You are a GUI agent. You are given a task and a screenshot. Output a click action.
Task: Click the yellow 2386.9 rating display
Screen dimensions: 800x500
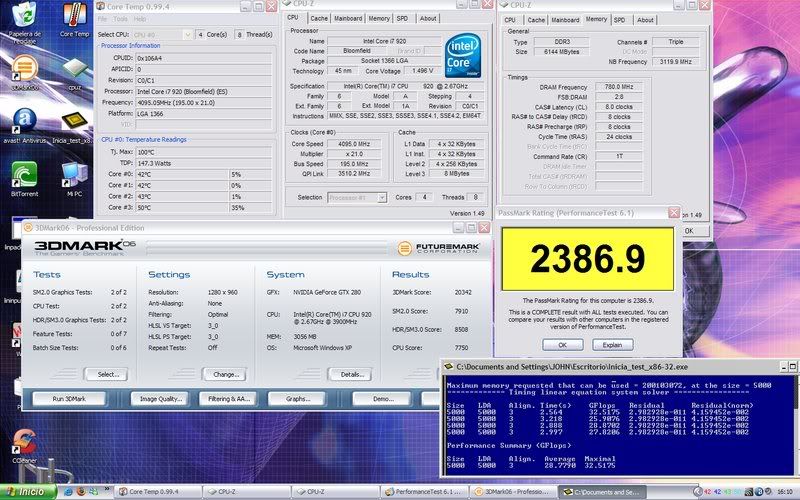click(587, 259)
